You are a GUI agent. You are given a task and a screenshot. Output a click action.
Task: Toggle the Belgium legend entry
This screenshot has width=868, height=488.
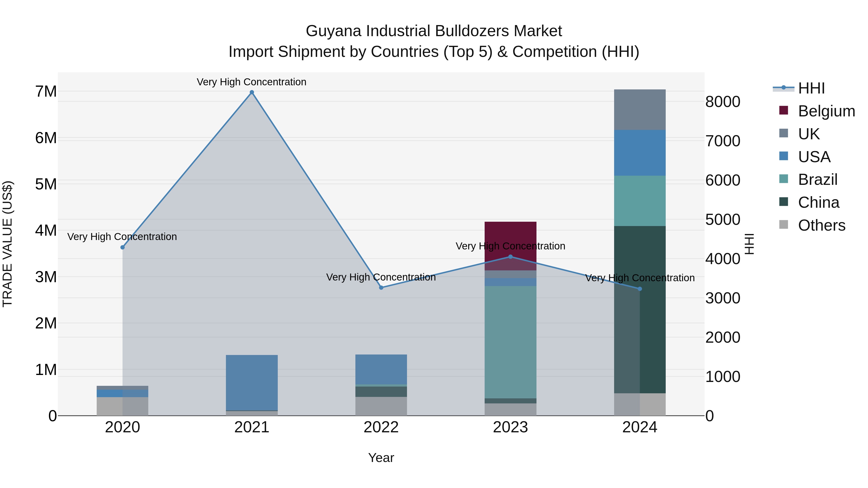click(817, 111)
